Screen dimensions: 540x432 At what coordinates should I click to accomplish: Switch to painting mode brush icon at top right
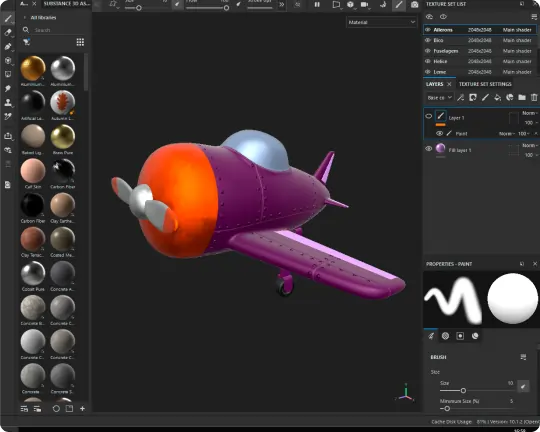tap(398, 4)
